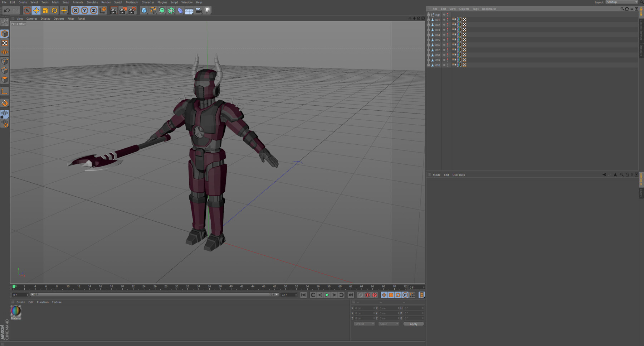Toggle the Z-axis lock
644x346 pixels.
pyautogui.click(x=93, y=10)
